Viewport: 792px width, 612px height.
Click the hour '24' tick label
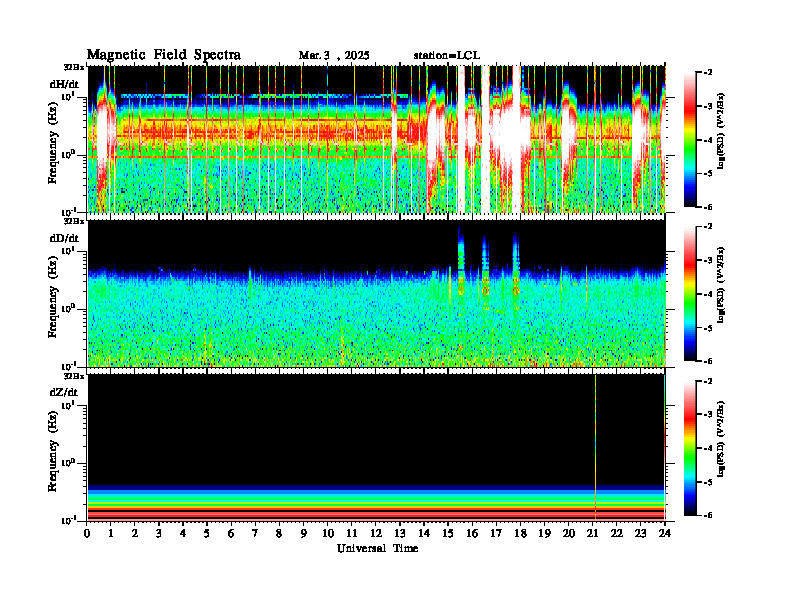click(665, 534)
